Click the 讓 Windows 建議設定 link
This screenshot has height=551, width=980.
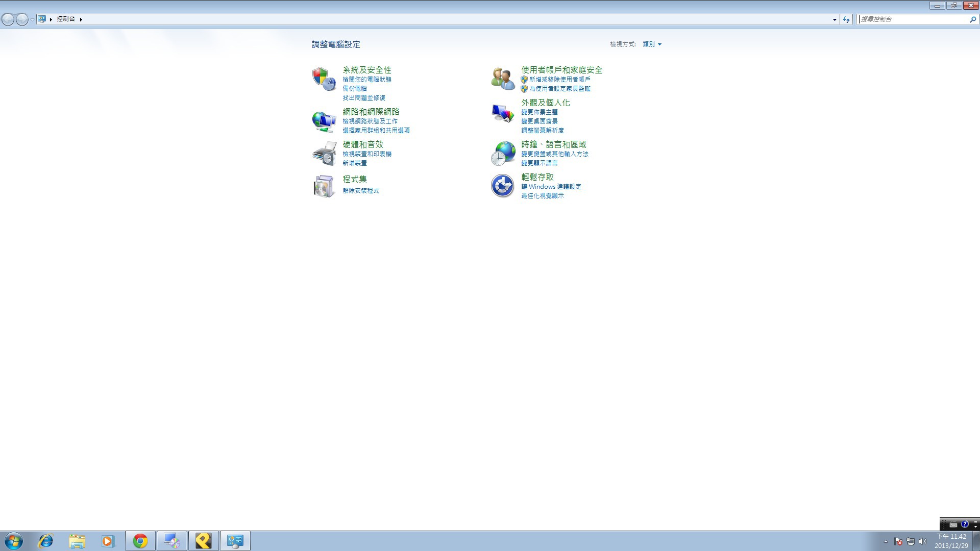coord(551,187)
